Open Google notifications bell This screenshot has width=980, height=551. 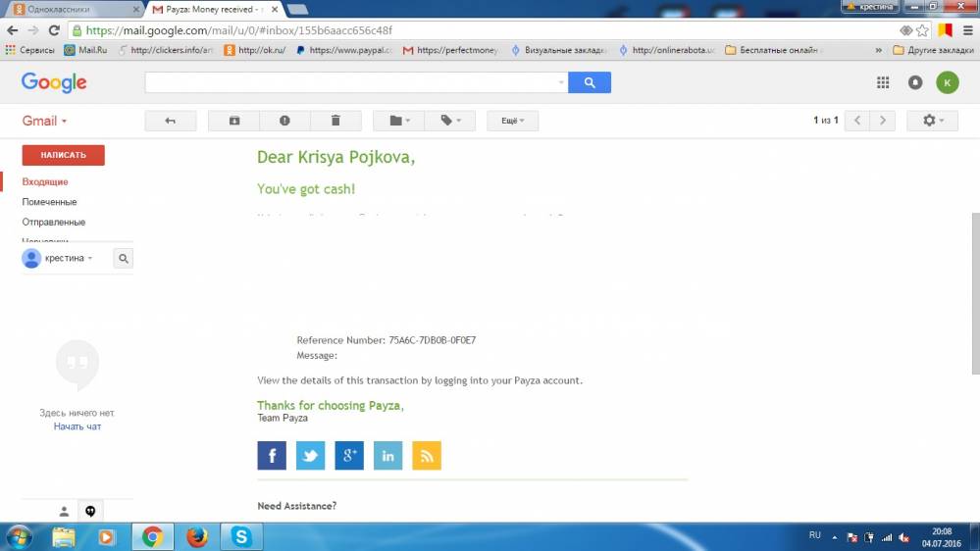pyautogui.click(x=915, y=82)
